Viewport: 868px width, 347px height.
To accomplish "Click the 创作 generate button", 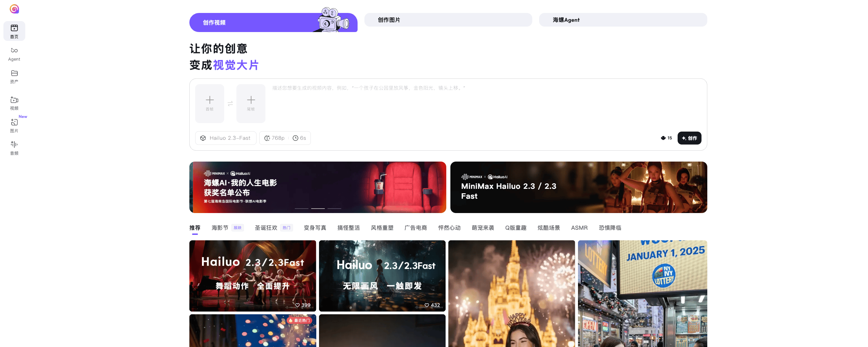I will point(690,138).
